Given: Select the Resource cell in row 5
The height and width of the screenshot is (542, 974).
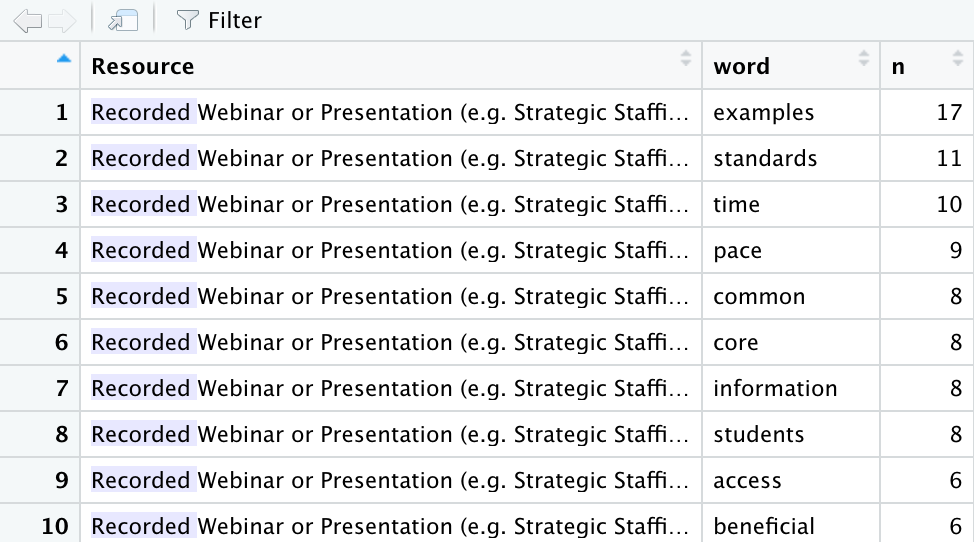Looking at the screenshot, I should coord(391,296).
